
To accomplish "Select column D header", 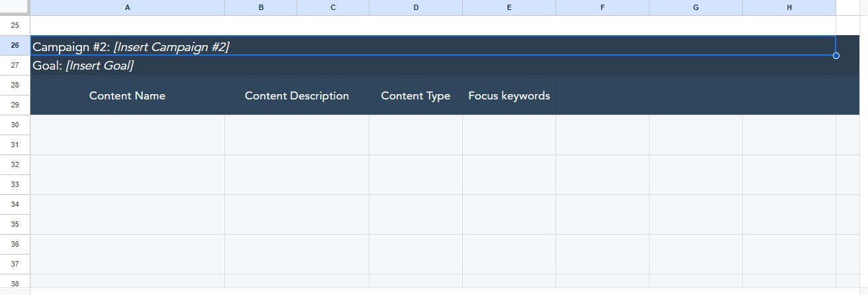I will [416, 7].
